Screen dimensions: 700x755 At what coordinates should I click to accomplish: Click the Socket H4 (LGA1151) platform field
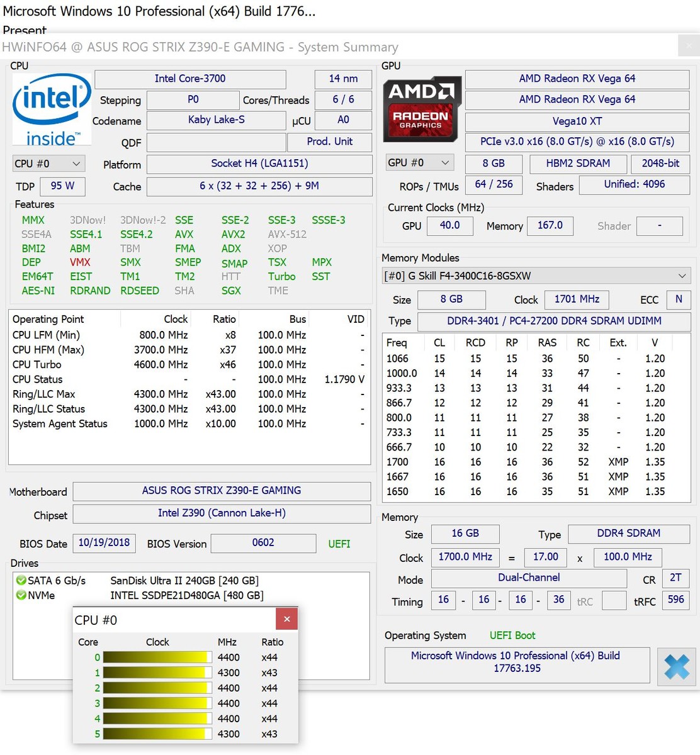click(259, 164)
